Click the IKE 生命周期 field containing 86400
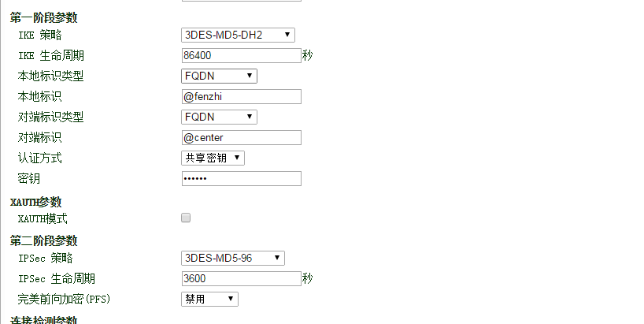 [x=241, y=56]
